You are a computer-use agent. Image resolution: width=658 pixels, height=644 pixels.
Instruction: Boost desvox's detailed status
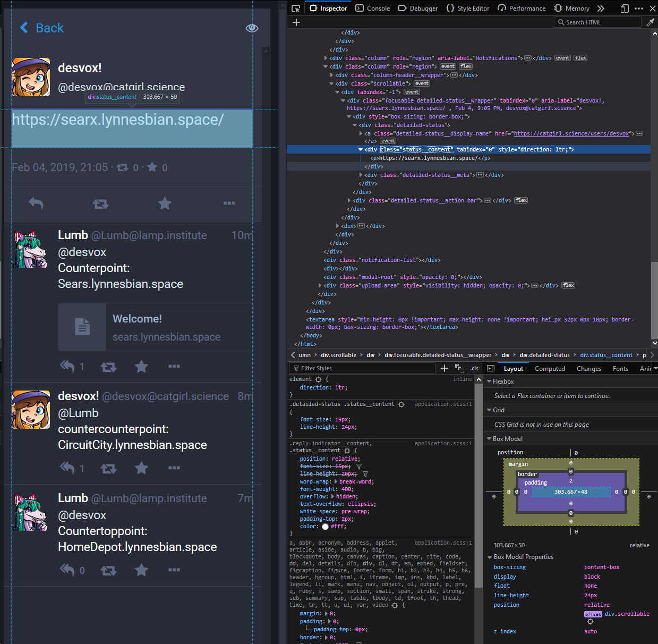click(100, 203)
